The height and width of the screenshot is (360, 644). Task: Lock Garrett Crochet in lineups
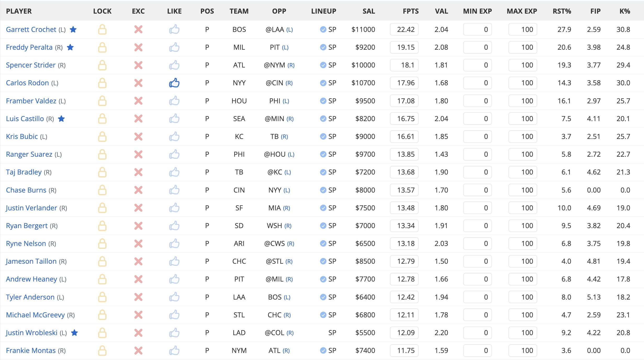point(102,30)
